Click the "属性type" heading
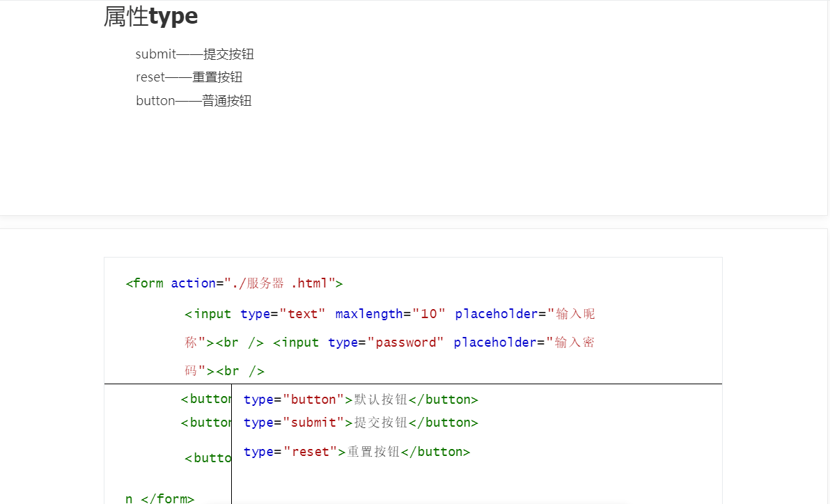Screen dimensions: 830x504 tap(150, 16)
